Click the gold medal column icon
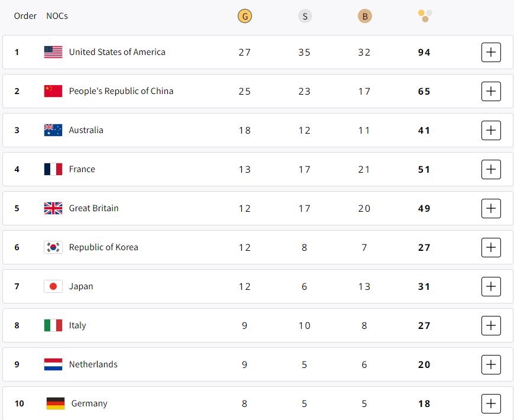Image resolution: width=514 pixels, height=420 pixels. [x=244, y=17]
